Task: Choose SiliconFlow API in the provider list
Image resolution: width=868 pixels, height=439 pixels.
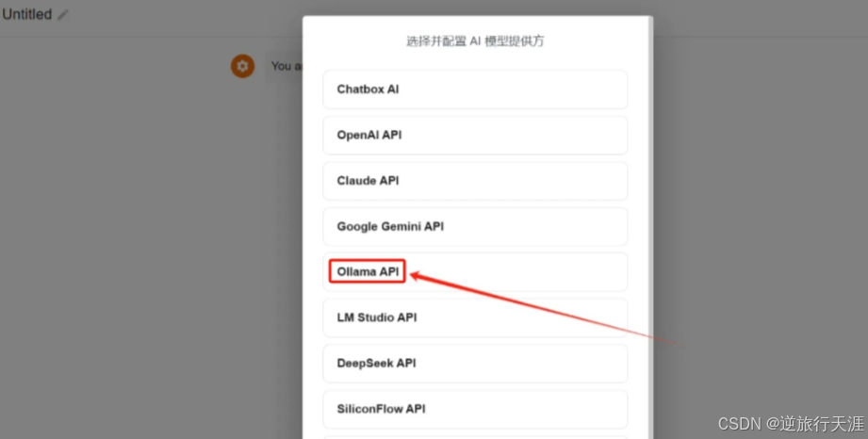Action: (x=475, y=409)
